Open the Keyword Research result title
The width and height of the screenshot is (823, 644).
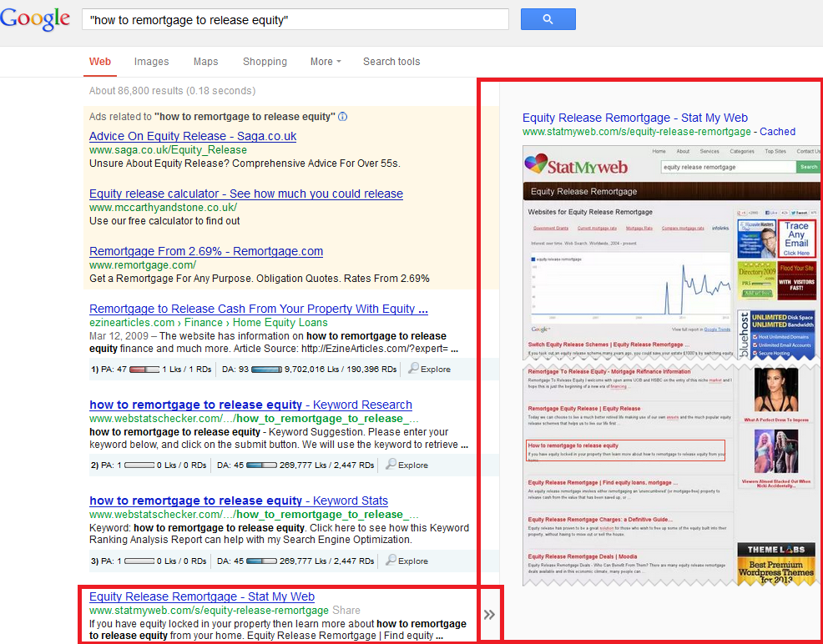(x=251, y=405)
